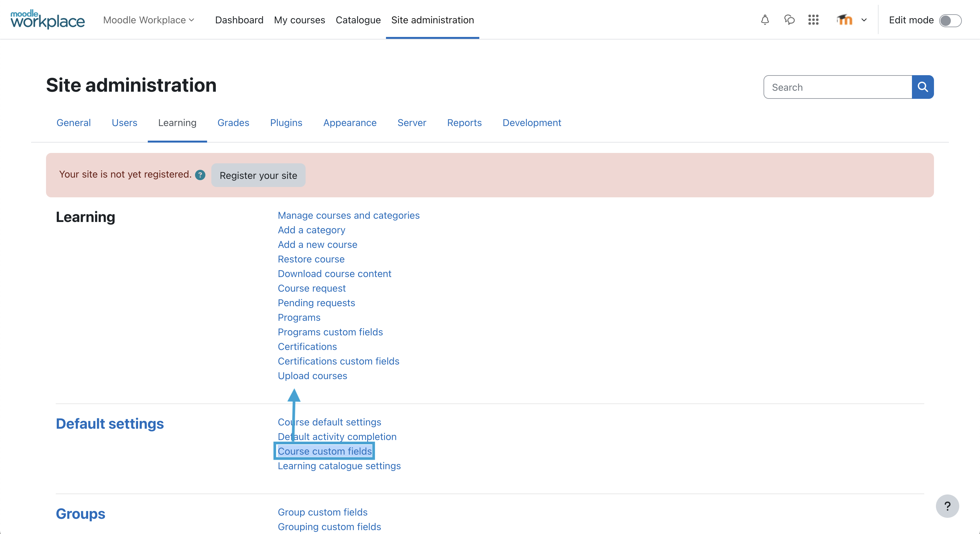Viewport: 980px width, 534px height.
Task: Open the notifications bell icon
Action: [765, 20]
